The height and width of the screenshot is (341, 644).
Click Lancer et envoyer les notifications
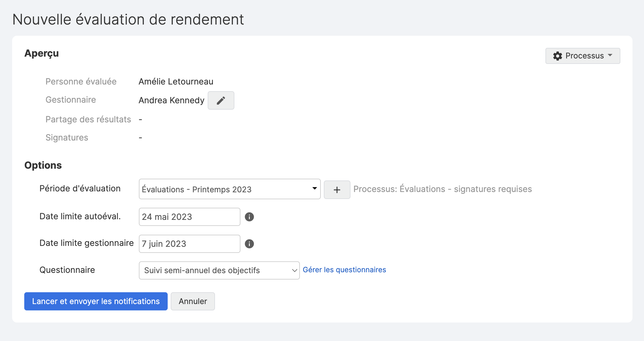coord(96,301)
